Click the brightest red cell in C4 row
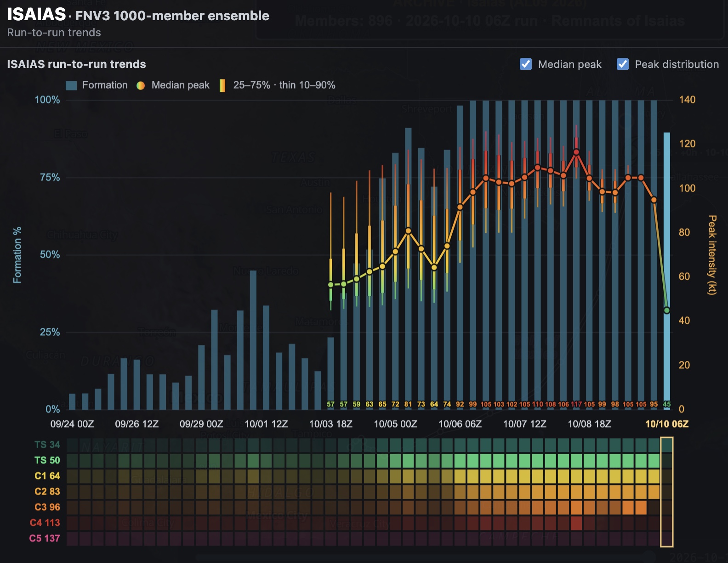728x563 pixels. (576, 523)
